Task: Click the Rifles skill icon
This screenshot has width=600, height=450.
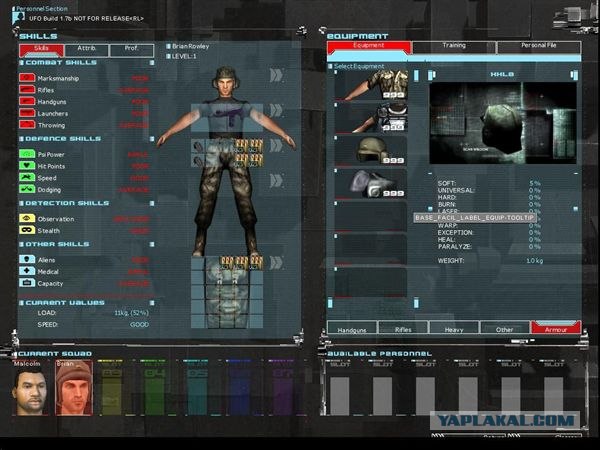Action: click(26, 90)
